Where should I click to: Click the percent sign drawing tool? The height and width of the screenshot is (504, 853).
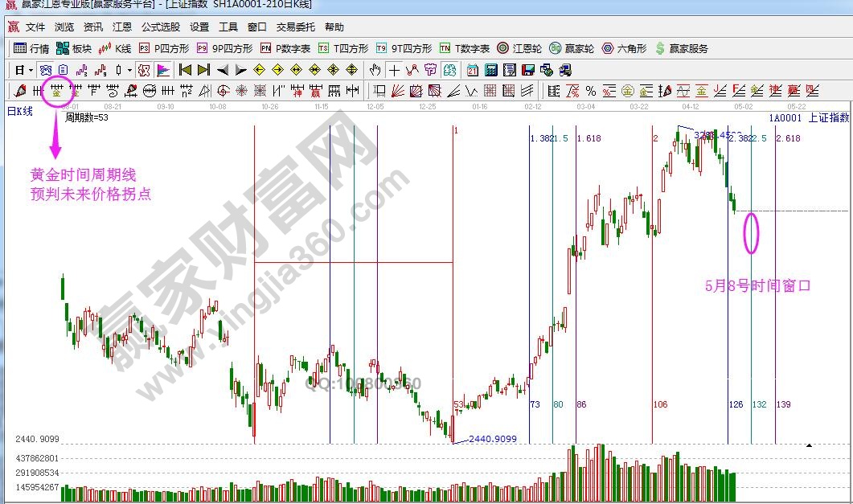click(590, 90)
